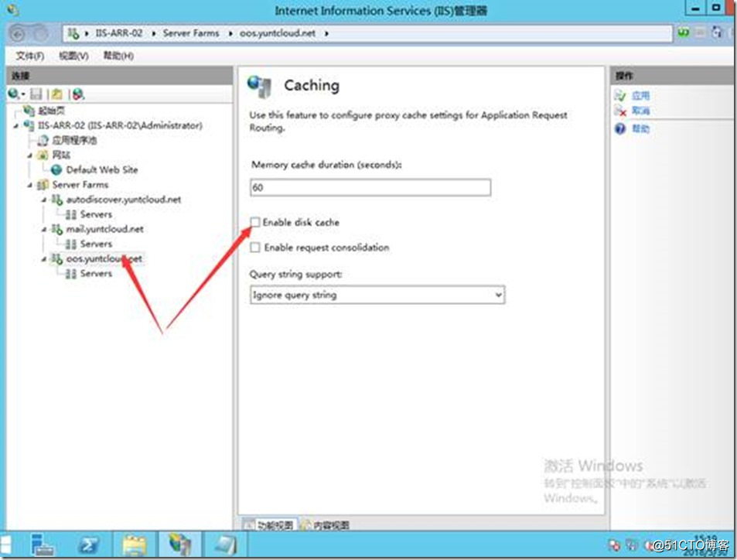
Task: Switch to 内容视图 tab
Action: pos(326,524)
